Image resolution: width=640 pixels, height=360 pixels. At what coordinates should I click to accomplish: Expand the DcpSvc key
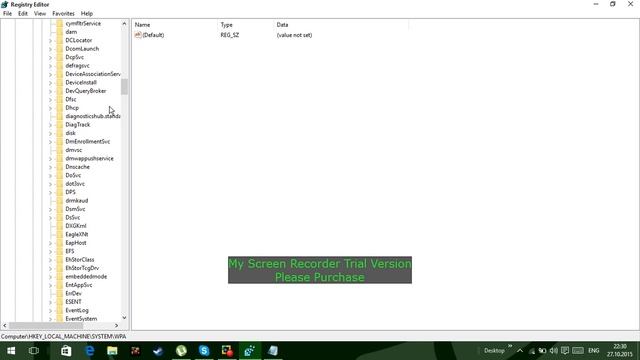click(x=51, y=58)
